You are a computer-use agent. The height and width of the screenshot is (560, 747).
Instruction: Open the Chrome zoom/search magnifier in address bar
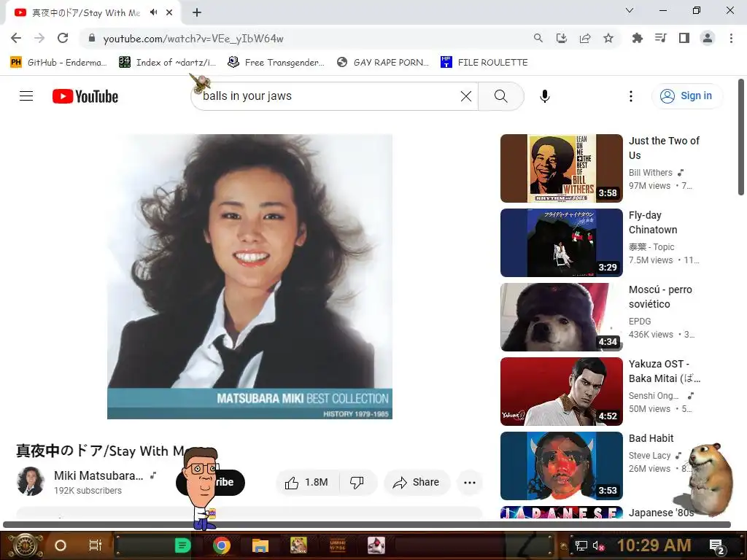tap(538, 38)
